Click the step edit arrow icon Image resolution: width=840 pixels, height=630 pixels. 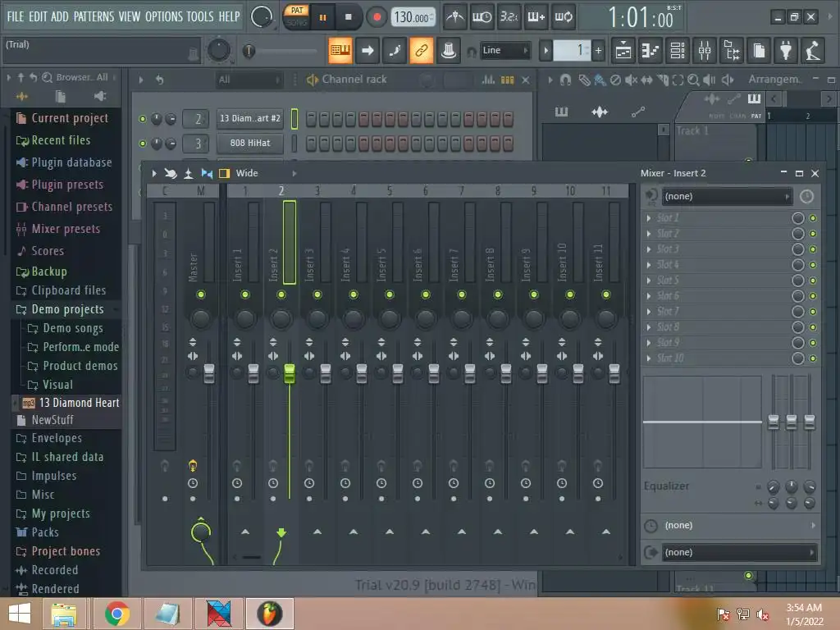tap(367, 50)
